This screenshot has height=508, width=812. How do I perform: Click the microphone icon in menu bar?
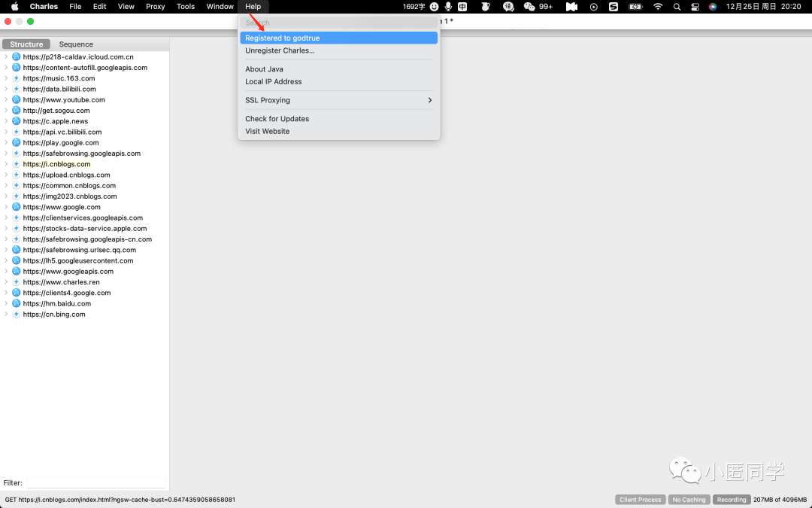point(448,7)
